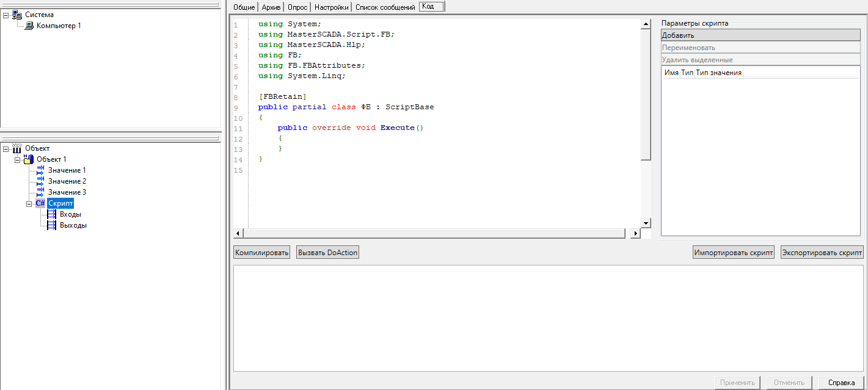Click Импортировать скрипт button
Screen dimensions: 868x390
click(734, 252)
